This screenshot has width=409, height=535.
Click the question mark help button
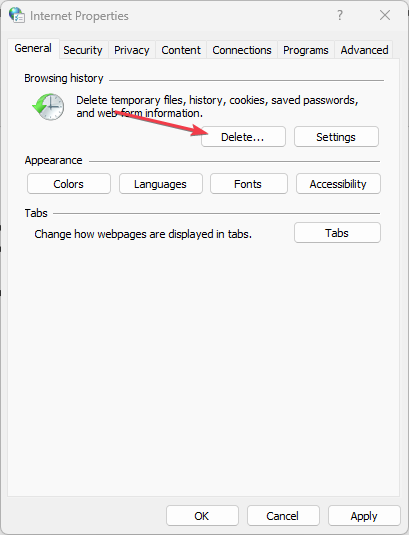(x=340, y=15)
